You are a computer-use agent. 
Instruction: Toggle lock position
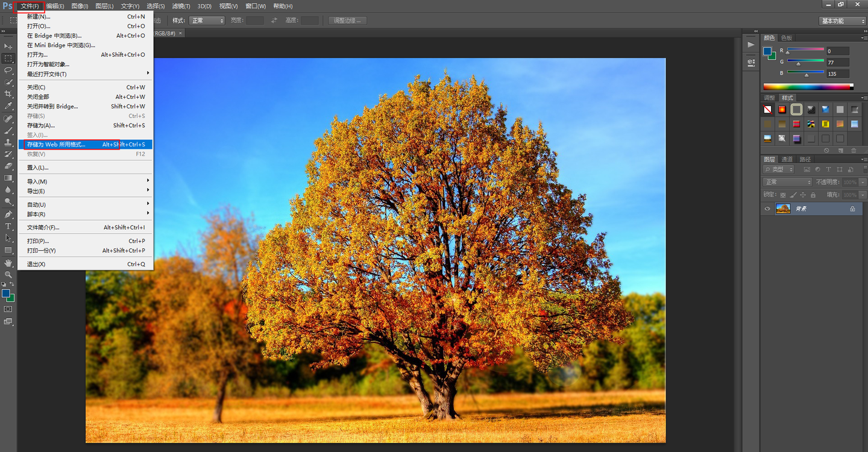[803, 195]
